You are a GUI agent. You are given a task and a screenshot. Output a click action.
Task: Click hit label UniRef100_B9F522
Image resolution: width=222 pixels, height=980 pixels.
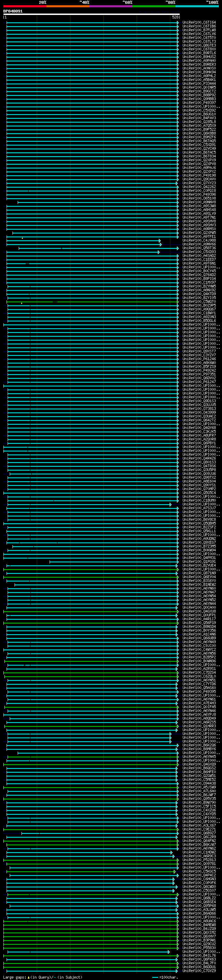click(x=199, y=129)
